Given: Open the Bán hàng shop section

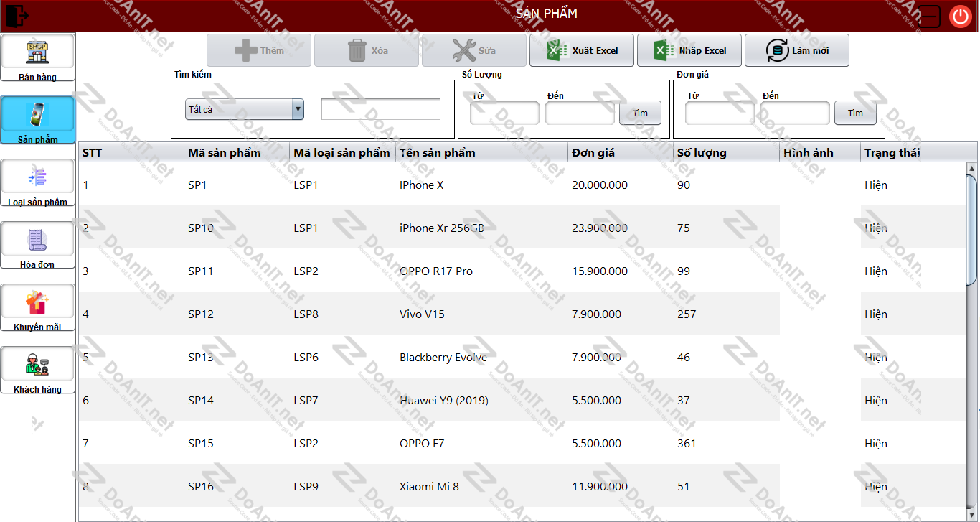Looking at the screenshot, I should [x=37, y=58].
